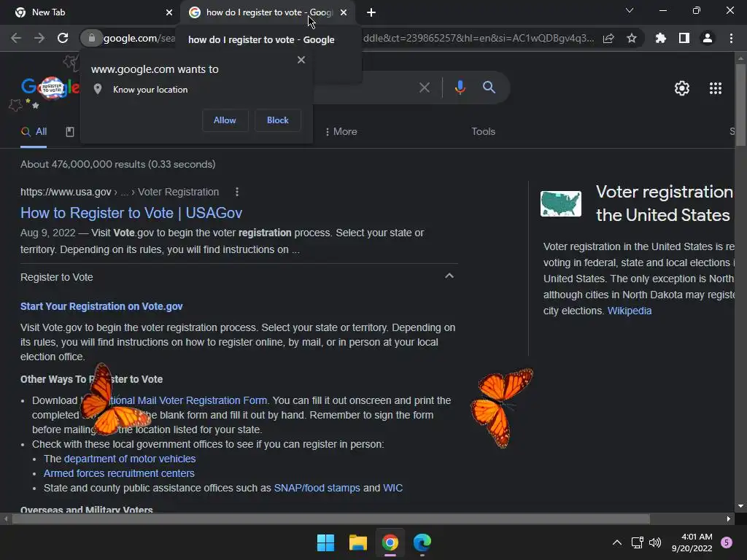Click the browser forward arrow
The image size is (747, 560).
(x=39, y=38)
